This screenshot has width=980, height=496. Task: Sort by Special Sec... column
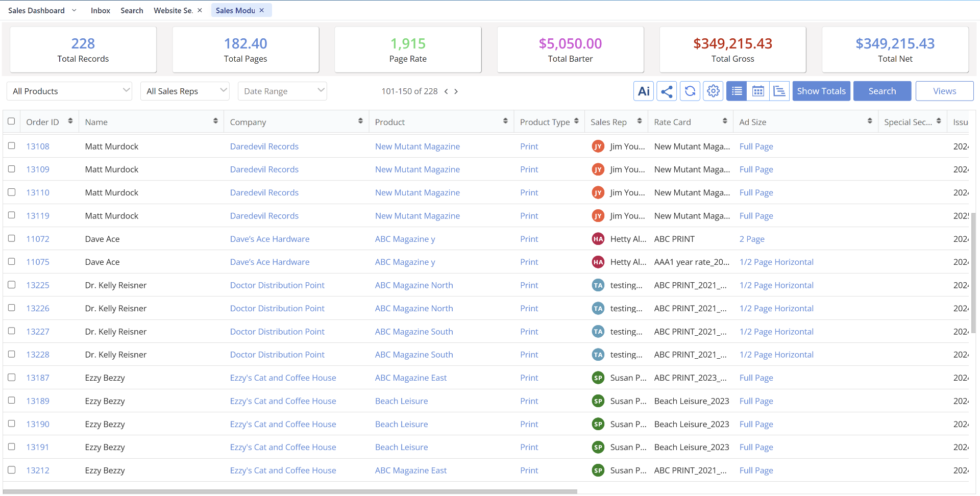[939, 121]
